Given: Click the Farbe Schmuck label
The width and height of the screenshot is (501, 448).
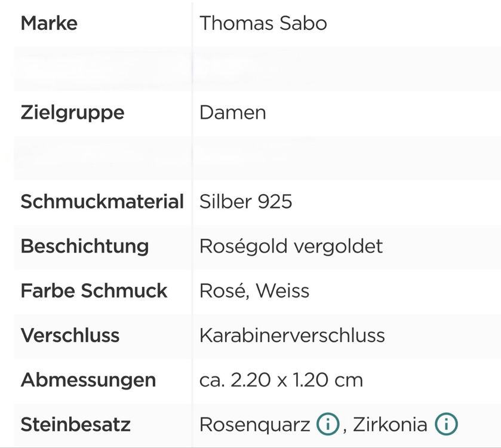Looking at the screenshot, I should click(x=94, y=291).
